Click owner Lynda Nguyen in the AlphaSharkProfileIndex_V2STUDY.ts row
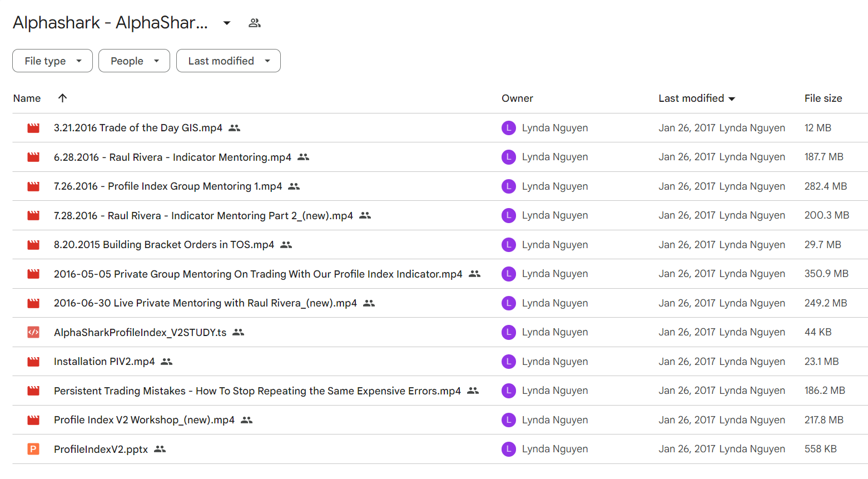Screen dimensions: 868x479 pos(555,332)
